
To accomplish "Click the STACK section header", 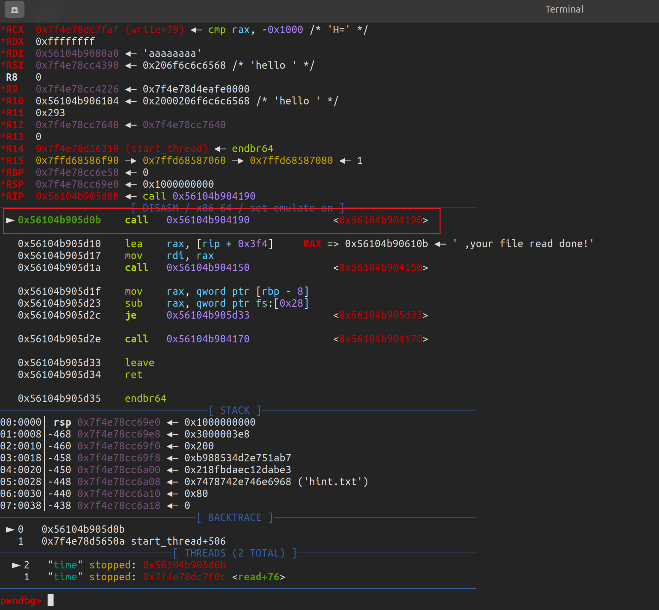I will click(x=235, y=411).
